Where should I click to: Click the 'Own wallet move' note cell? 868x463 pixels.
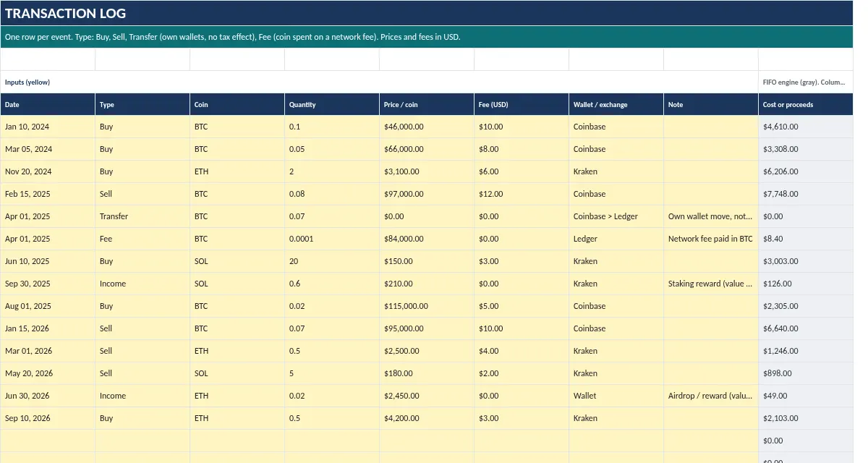711,216
